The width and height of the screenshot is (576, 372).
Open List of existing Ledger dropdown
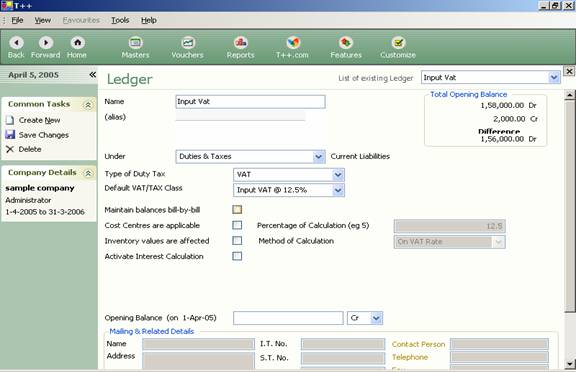click(554, 77)
